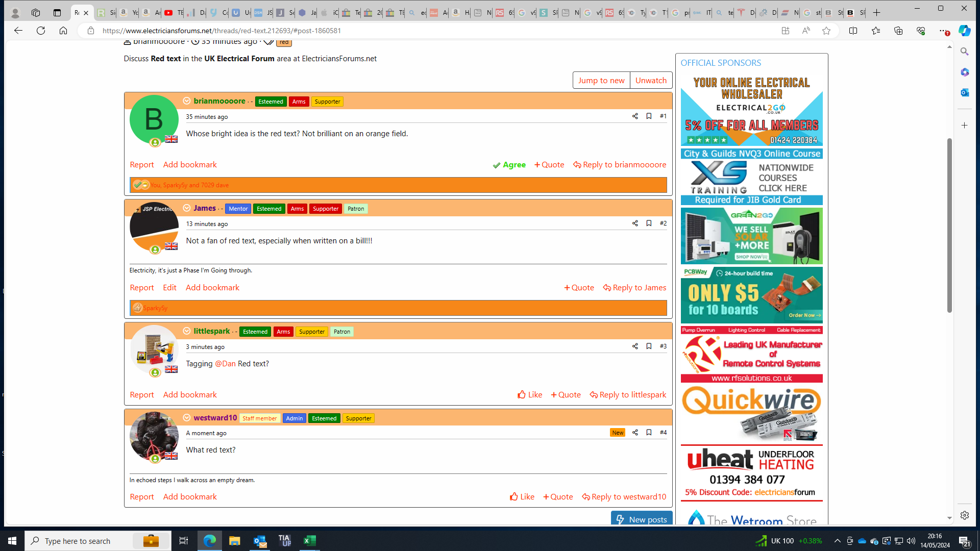Expand westward10's user menu chevron

(187, 418)
